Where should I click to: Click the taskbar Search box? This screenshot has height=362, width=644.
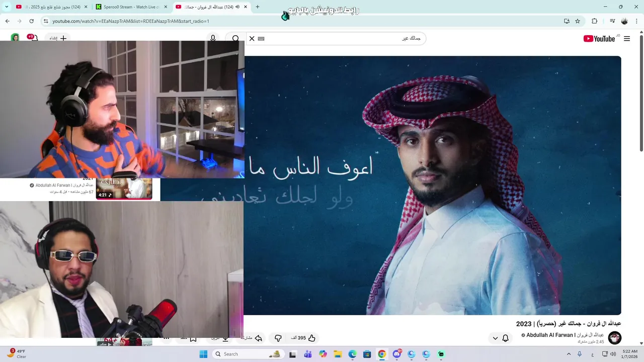coord(248,354)
